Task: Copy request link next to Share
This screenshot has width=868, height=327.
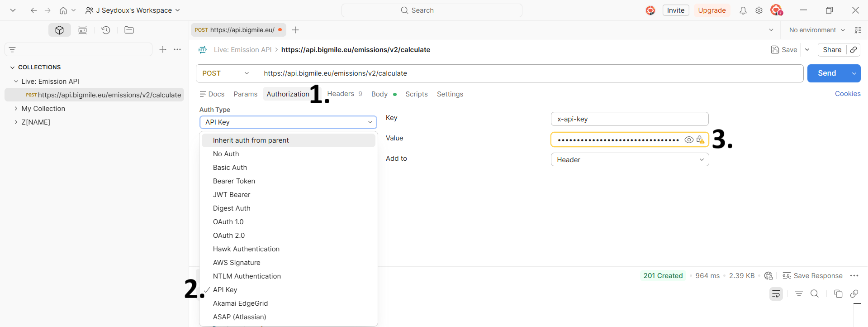Action: (x=854, y=50)
